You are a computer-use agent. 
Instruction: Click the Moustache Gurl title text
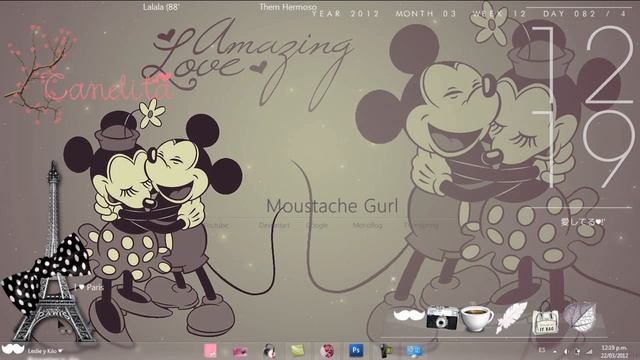tap(332, 206)
